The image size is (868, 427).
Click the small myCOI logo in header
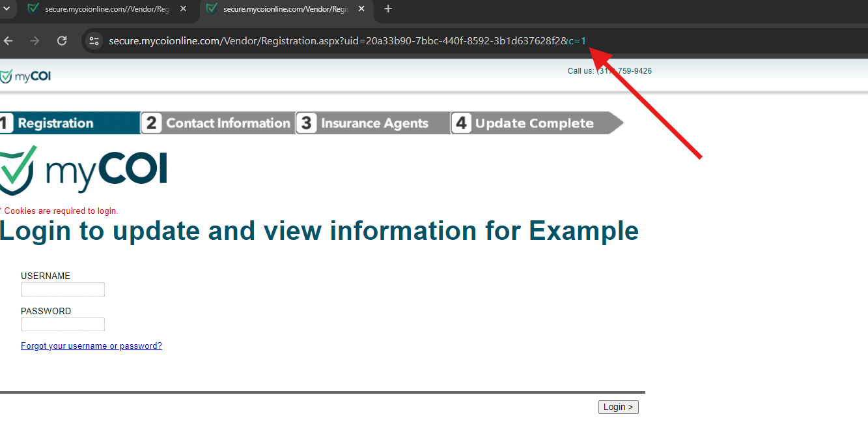click(x=25, y=76)
